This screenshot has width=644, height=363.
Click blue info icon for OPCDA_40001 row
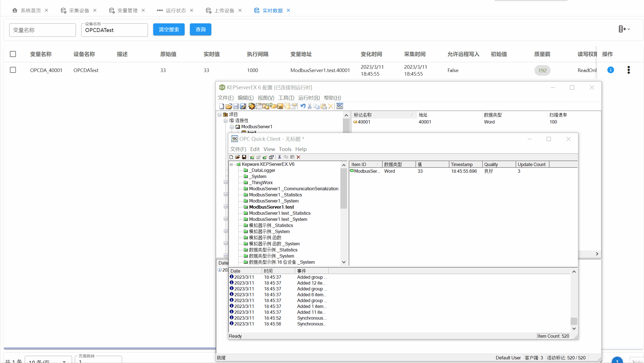pos(611,70)
